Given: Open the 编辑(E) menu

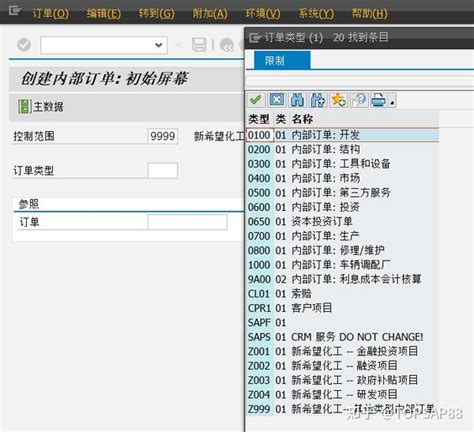Looking at the screenshot, I should pyautogui.click(x=104, y=14).
